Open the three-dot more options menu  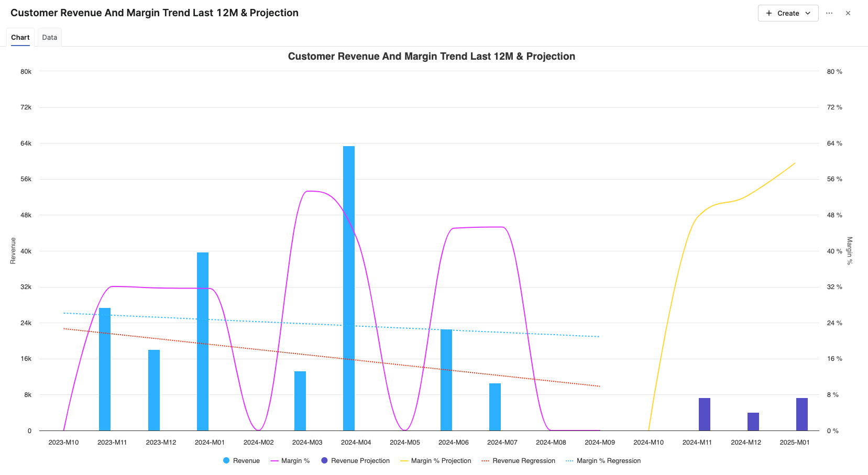(829, 13)
